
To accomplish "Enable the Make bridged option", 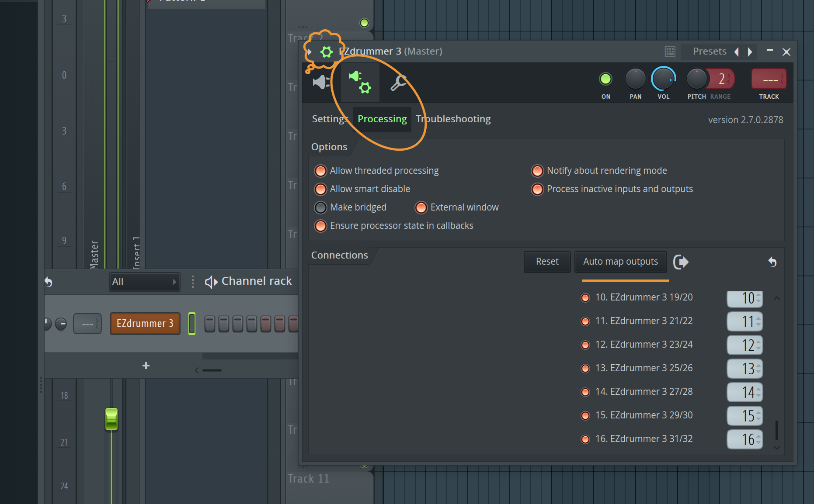I will click(320, 207).
